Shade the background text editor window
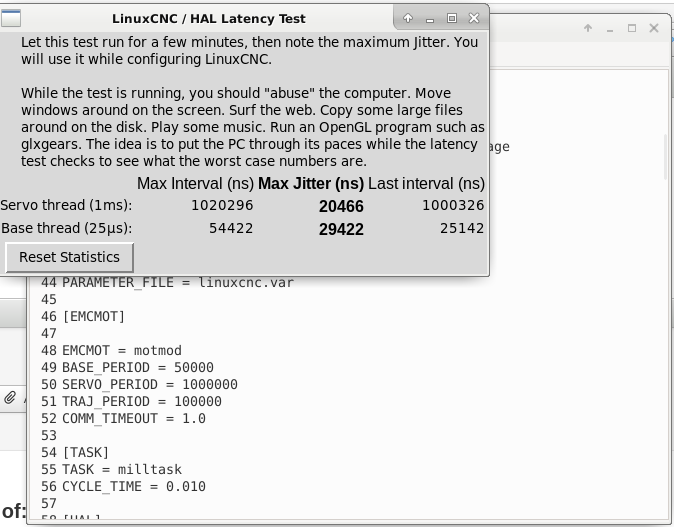Viewport: 674px width, 527px height. (x=589, y=28)
